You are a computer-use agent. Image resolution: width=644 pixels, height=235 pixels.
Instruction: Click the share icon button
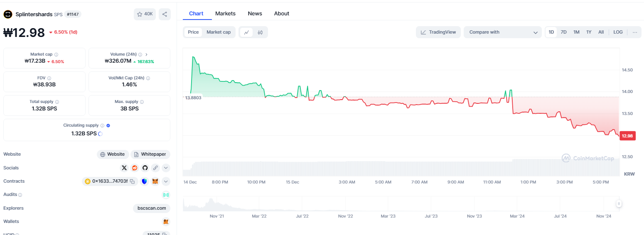point(165,14)
